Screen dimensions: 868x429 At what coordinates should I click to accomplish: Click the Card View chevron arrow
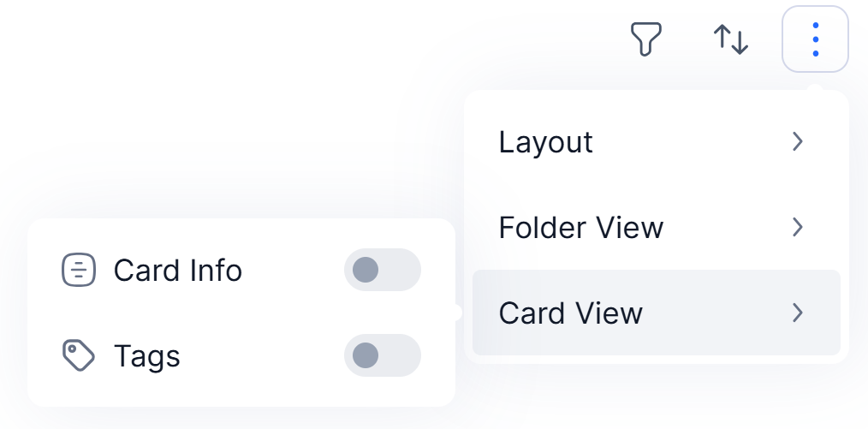(798, 313)
